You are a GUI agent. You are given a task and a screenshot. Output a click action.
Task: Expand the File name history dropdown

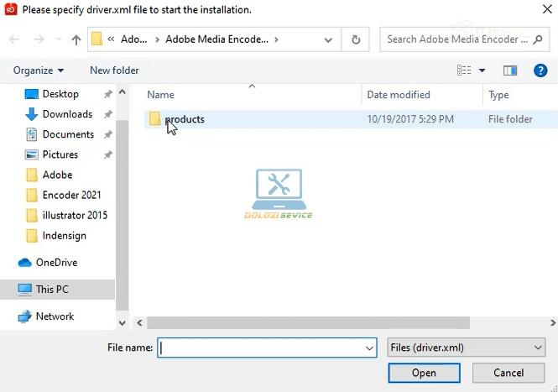tap(369, 348)
